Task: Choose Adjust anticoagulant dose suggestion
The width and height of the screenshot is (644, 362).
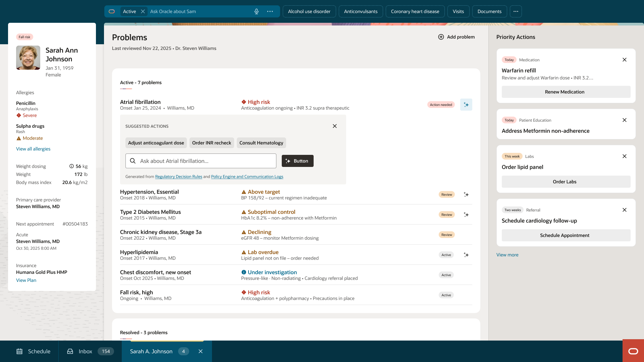Action: pos(156,143)
